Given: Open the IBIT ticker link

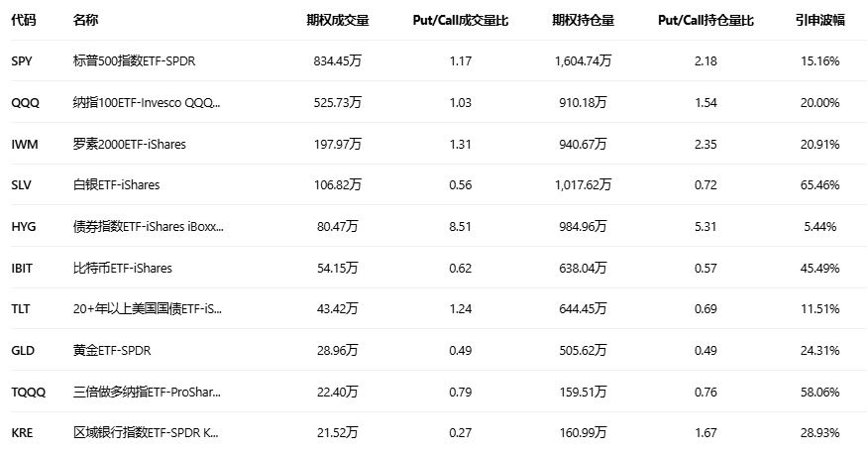Looking at the screenshot, I should click(23, 269).
